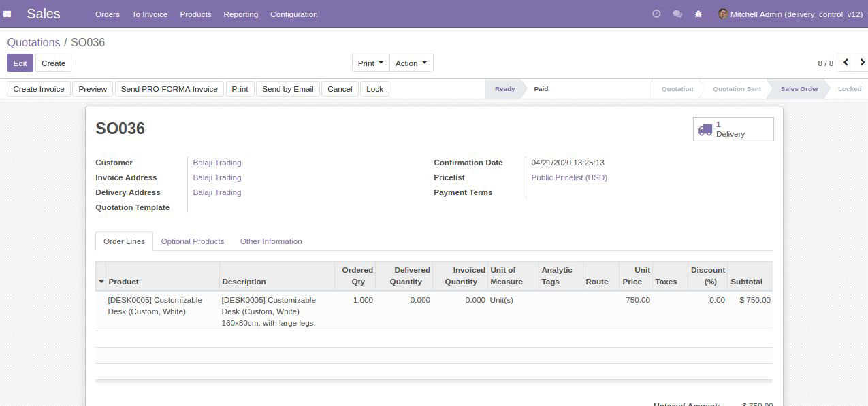The image size is (868, 406).
Task: Expand the Print dropdown
Action: pos(371,63)
